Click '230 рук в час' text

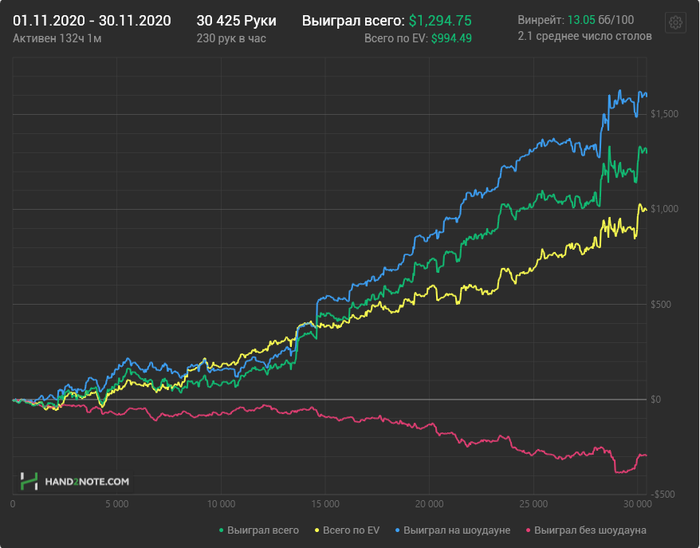pyautogui.click(x=231, y=39)
